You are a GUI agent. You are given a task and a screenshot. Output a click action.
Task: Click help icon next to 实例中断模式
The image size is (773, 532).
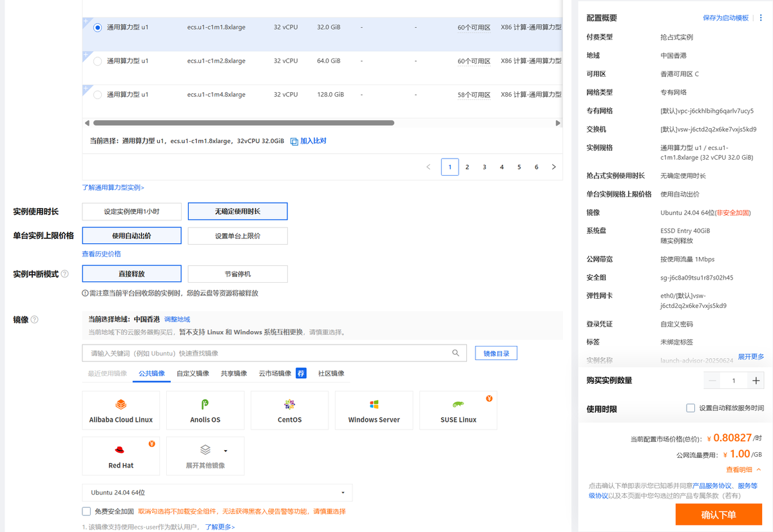pos(64,274)
